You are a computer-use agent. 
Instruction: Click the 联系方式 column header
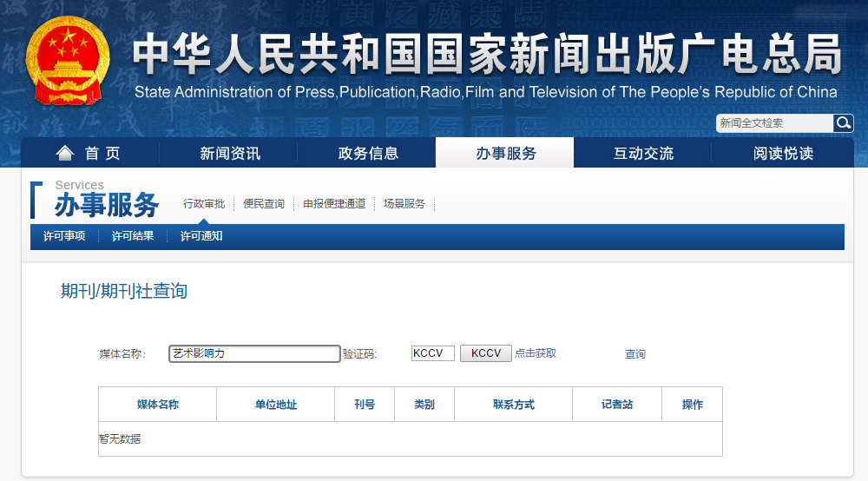513,405
